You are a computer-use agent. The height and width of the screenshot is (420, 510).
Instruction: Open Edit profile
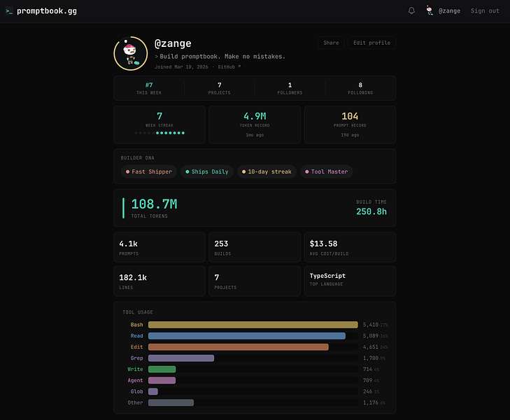pos(371,43)
